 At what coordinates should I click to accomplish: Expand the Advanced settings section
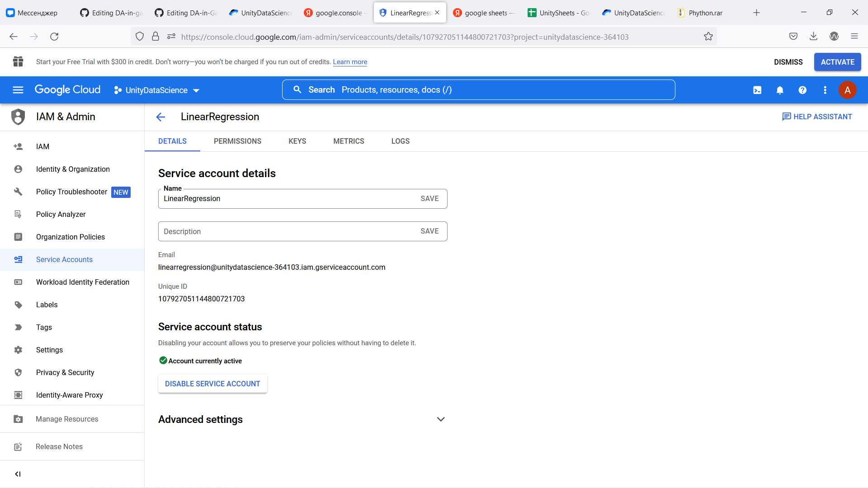[x=441, y=419]
